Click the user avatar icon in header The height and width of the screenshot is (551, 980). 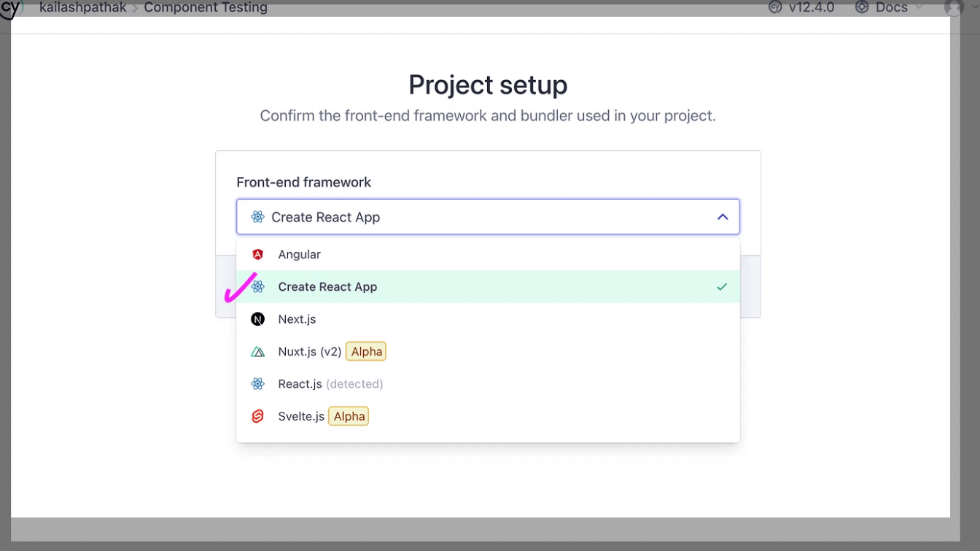(954, 7)
